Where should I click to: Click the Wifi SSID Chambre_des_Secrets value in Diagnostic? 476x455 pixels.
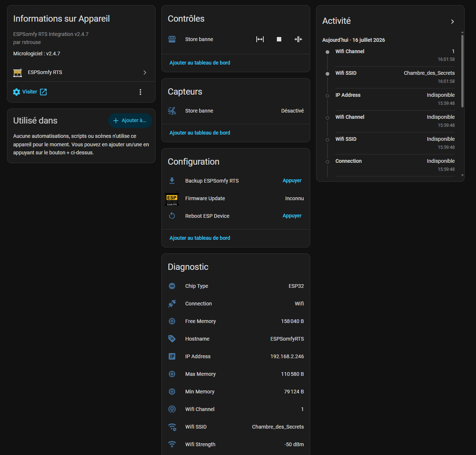pyautogui.click(x=278, y=427)
